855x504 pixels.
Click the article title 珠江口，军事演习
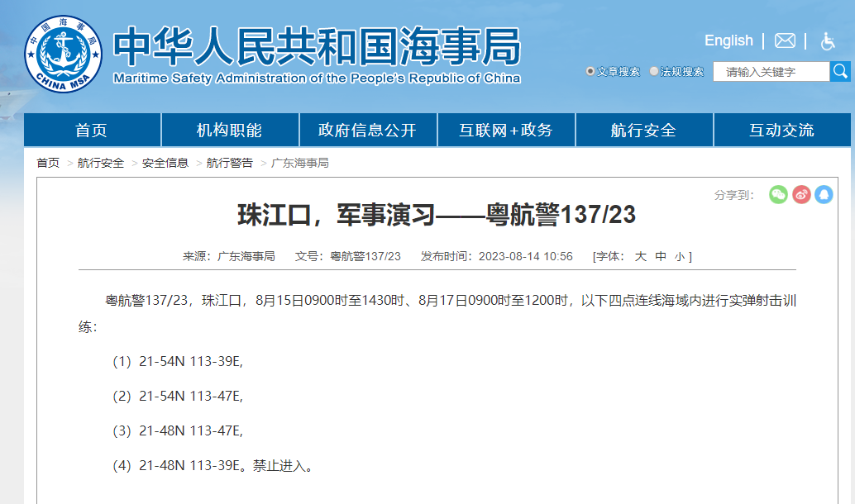pos(437,214)
